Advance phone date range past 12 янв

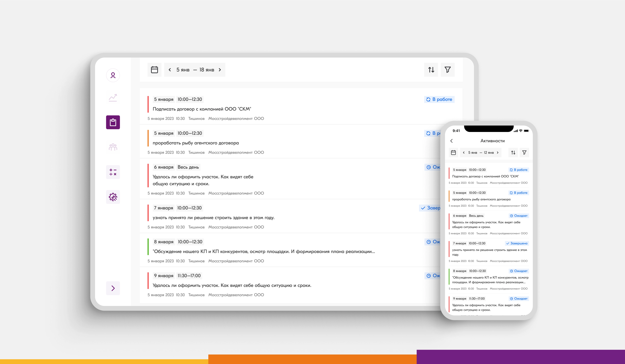498,152
